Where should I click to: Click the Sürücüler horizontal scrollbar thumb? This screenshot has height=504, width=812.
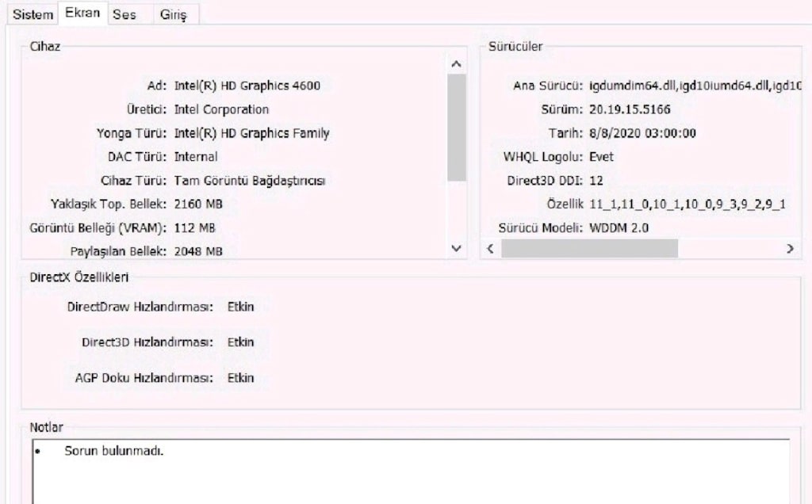point(589,248)
